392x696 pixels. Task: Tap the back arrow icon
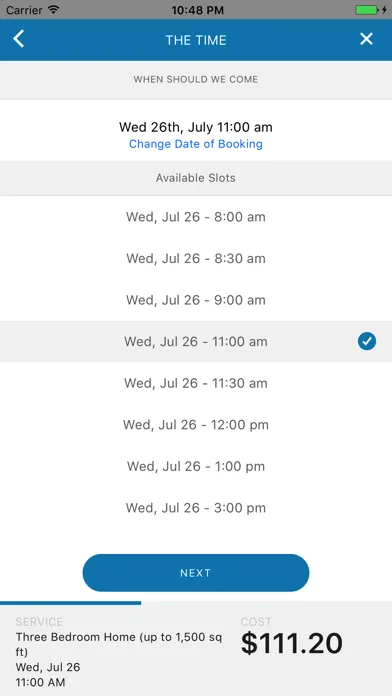(x=18, y=39)
